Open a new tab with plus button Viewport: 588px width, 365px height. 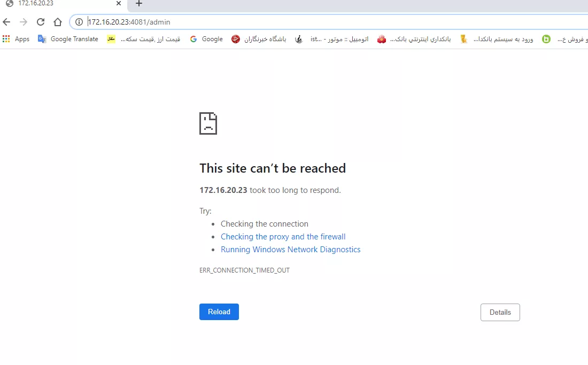coord(139,3)
